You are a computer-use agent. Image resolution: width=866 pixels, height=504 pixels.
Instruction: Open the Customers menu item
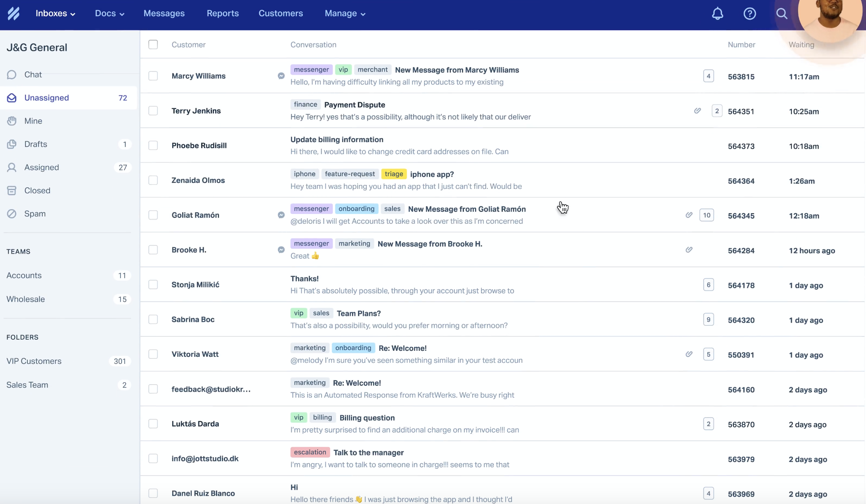(x=281, y=13)
